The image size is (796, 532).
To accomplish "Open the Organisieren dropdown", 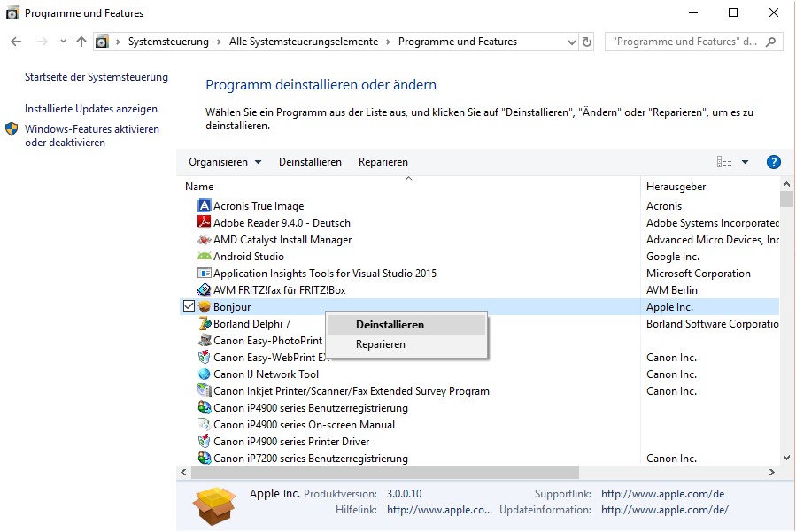I will (x=225, y=162).
